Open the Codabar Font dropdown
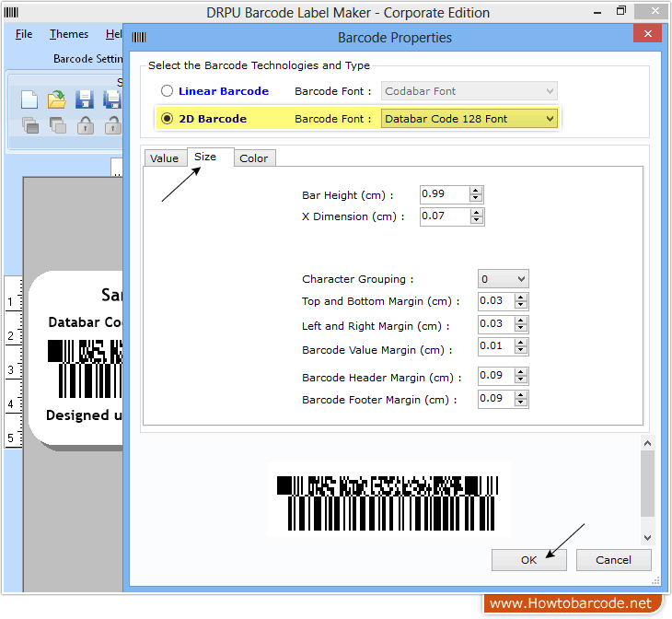 pyautogui.click(x=550, y=91)
